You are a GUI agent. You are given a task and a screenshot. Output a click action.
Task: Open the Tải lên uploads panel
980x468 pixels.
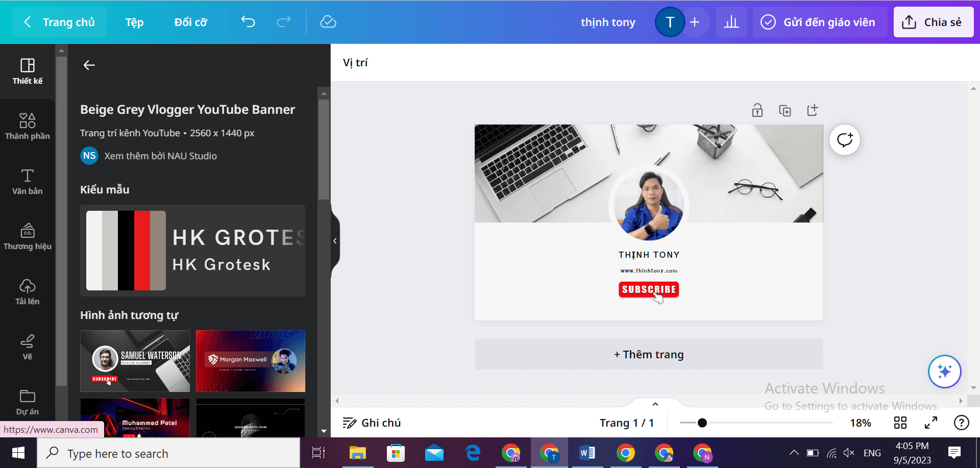[x=28, y=292]
